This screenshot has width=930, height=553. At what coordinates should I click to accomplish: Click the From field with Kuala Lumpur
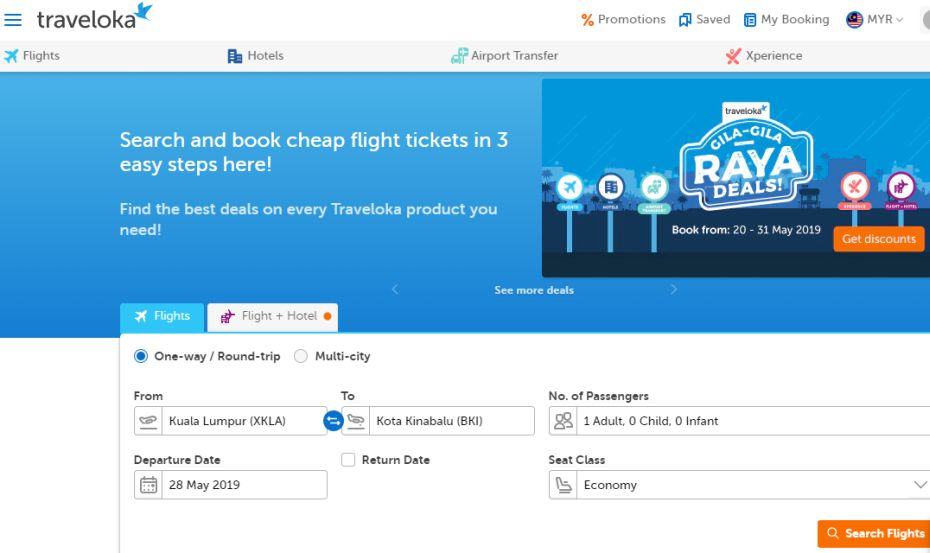pyautogui.click(x=235, y=421)
